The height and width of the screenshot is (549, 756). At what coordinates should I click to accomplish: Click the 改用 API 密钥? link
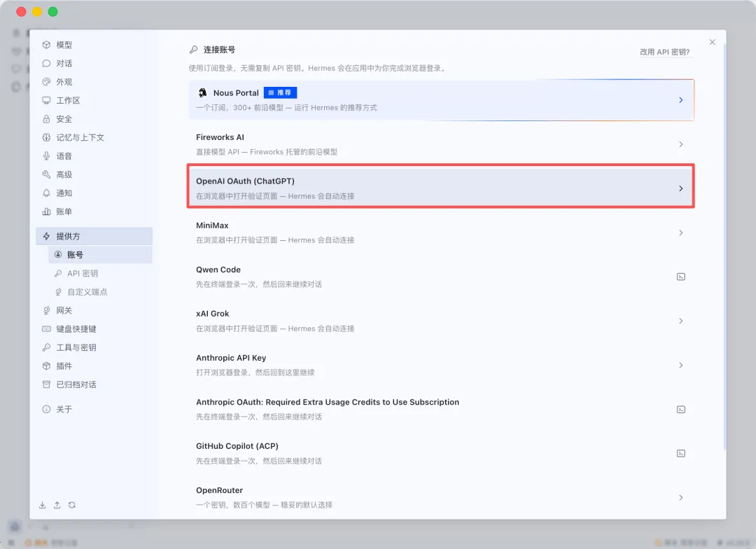665,52
